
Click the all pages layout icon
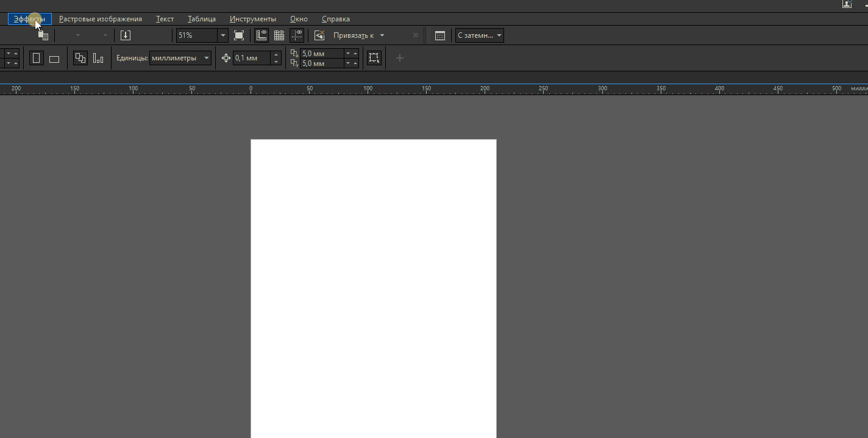[80, 58]
